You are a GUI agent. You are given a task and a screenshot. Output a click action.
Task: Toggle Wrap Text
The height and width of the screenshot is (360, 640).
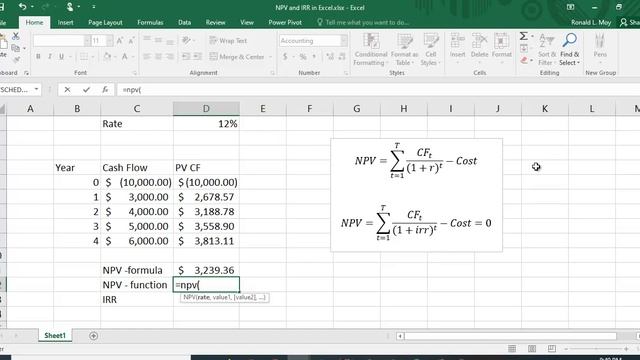(x=228, y=40)
